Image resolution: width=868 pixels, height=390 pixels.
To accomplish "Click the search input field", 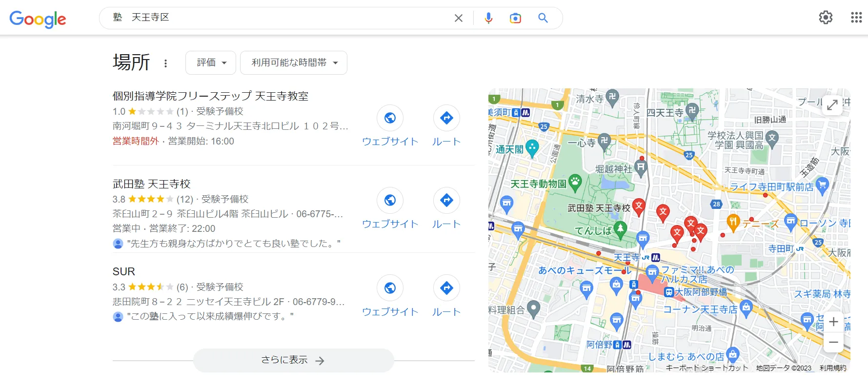I will coord(283,18).
